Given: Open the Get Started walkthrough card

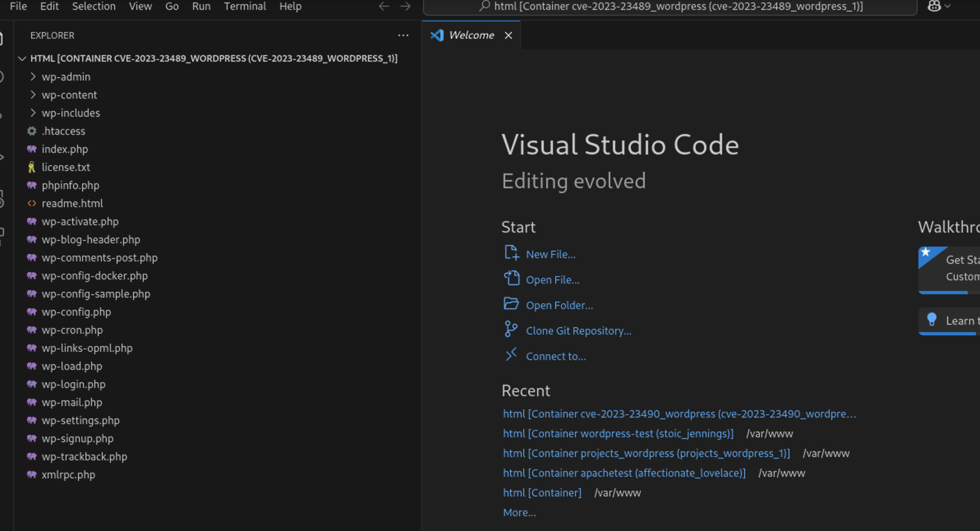Looking at the screenshot, I should pos(949,270).
